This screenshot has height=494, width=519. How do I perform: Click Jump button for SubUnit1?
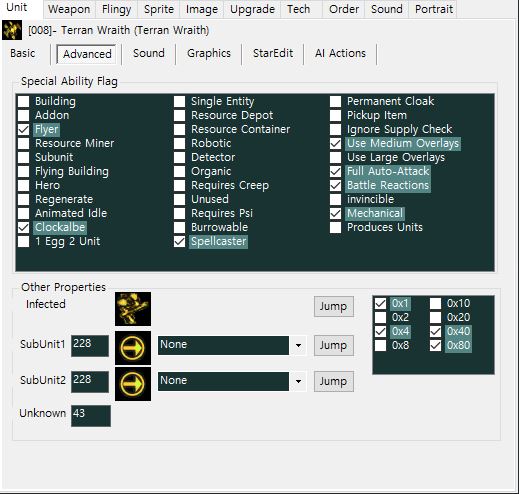334,345
